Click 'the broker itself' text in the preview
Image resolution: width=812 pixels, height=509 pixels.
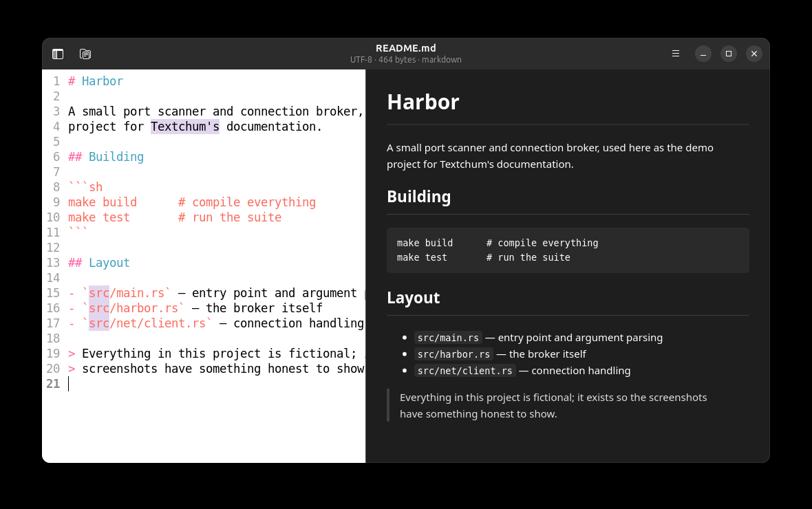(547, 354)
